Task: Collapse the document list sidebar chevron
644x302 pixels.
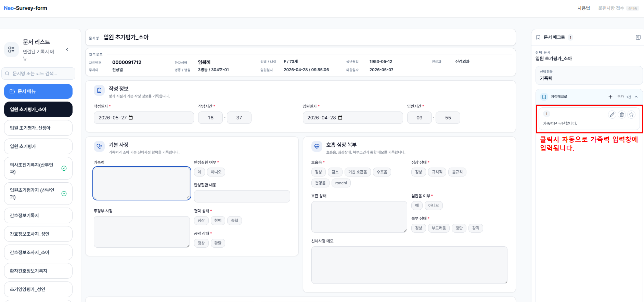Action: point(67,50)
